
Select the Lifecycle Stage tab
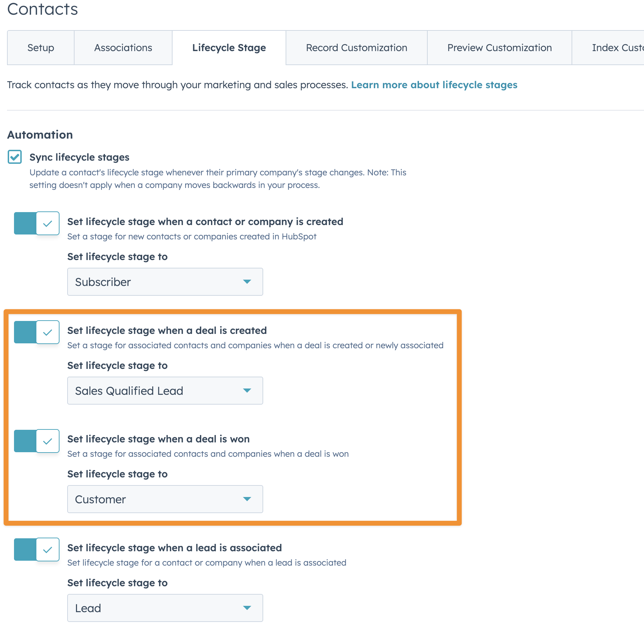[229, 48]
